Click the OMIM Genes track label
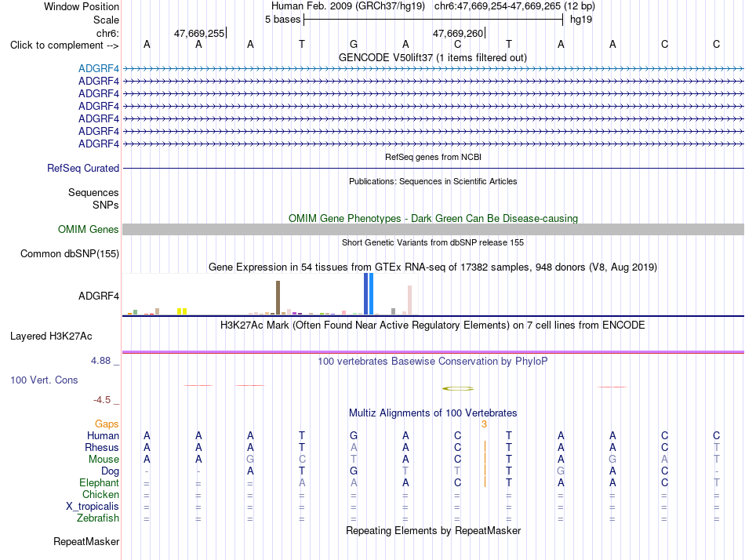 (89, 230)
